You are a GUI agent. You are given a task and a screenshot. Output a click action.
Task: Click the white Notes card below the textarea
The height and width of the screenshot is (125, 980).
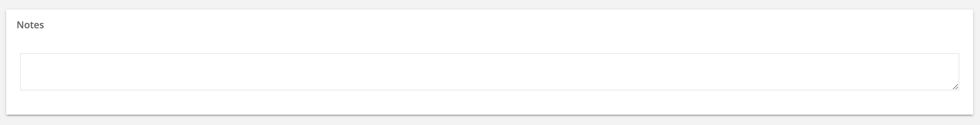click(489, 102)
